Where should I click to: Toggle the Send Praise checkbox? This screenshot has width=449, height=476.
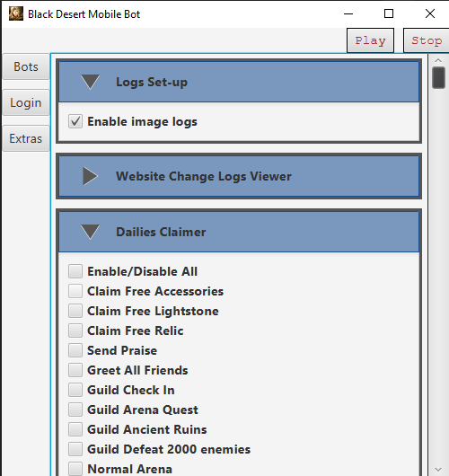click(x=75, y=350)
